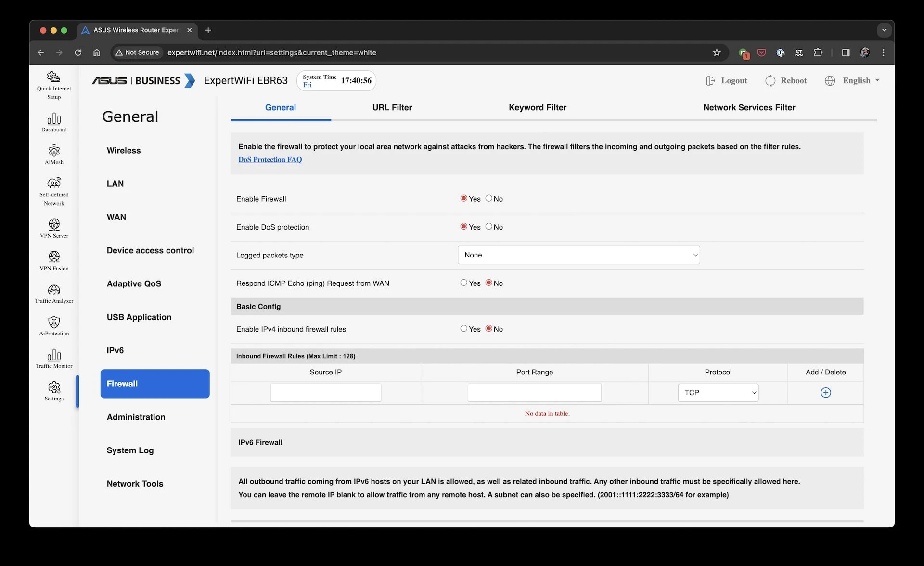Open a new browser tab
Screen dimensions: 924x566
coord(208,30)
